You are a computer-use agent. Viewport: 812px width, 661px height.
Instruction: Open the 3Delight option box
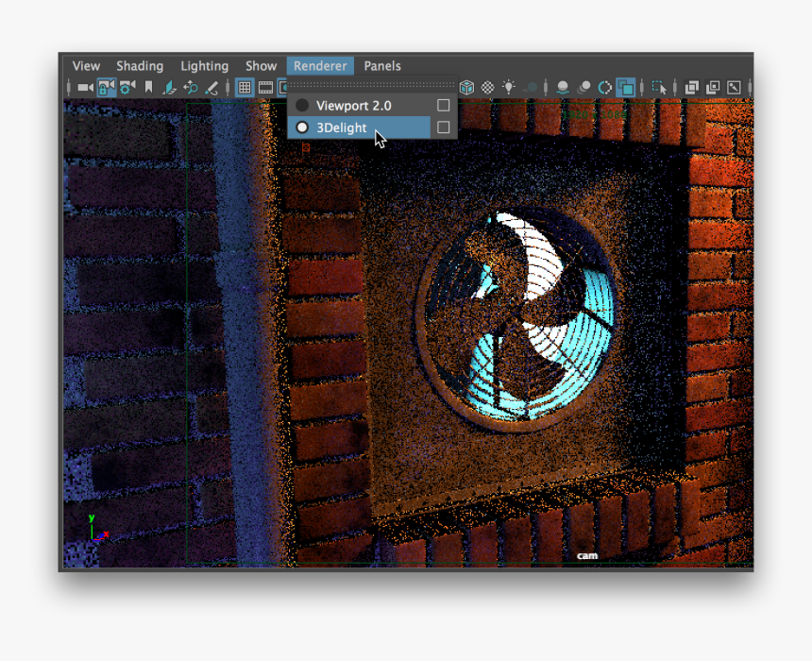click(443, 127)
